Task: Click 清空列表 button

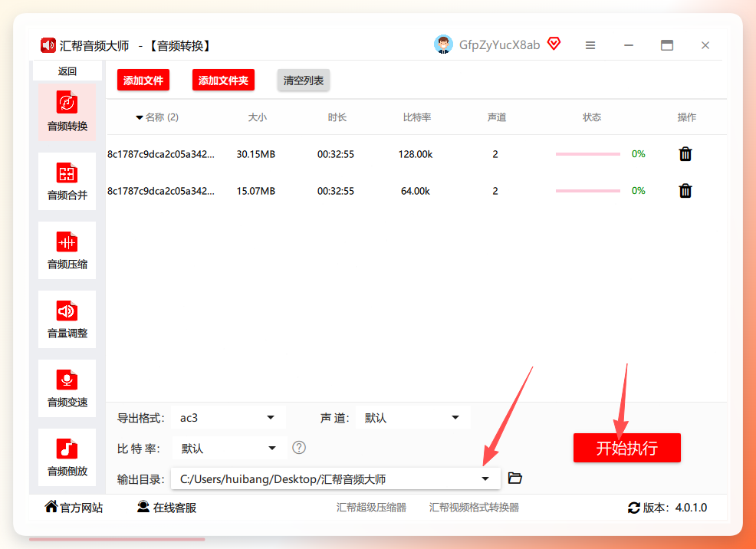Action: (304, 80)
